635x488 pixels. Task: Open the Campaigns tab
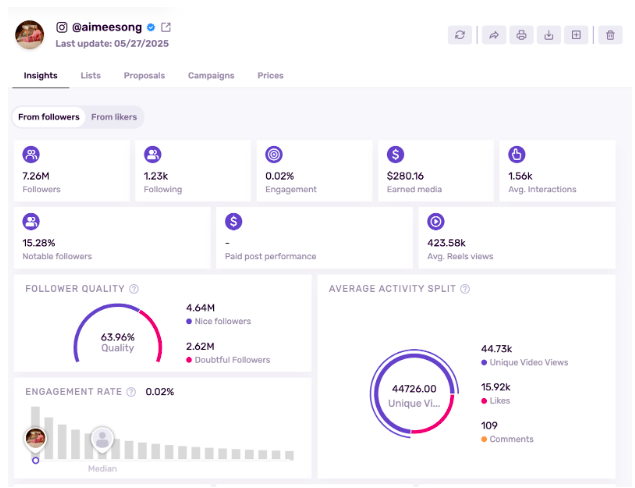click(211, 76)
